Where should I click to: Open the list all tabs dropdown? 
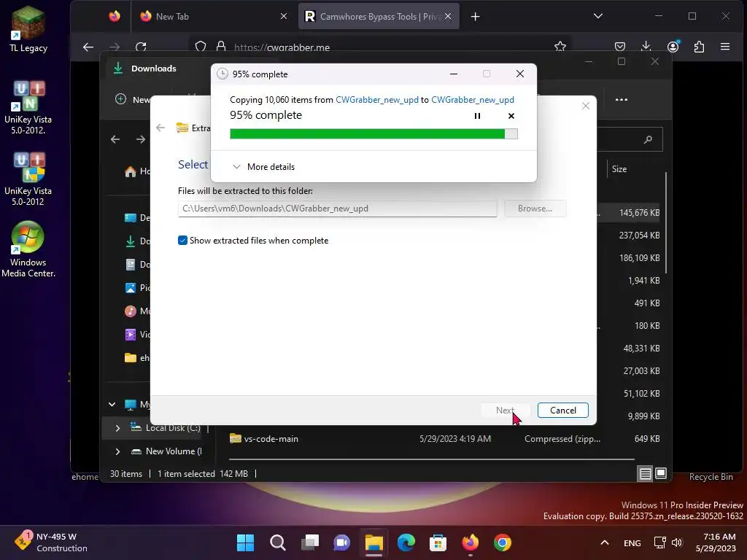[x=598, y=16]
